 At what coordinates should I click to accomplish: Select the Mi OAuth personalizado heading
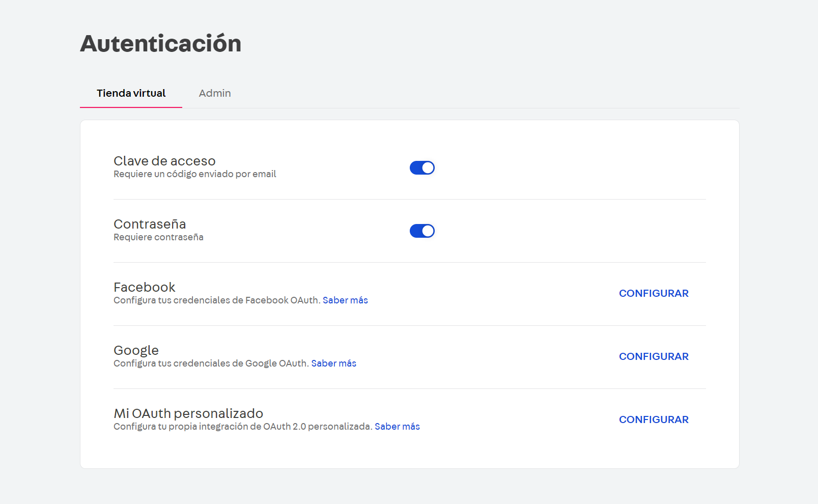pyautogui.click(x=188, y=413)
